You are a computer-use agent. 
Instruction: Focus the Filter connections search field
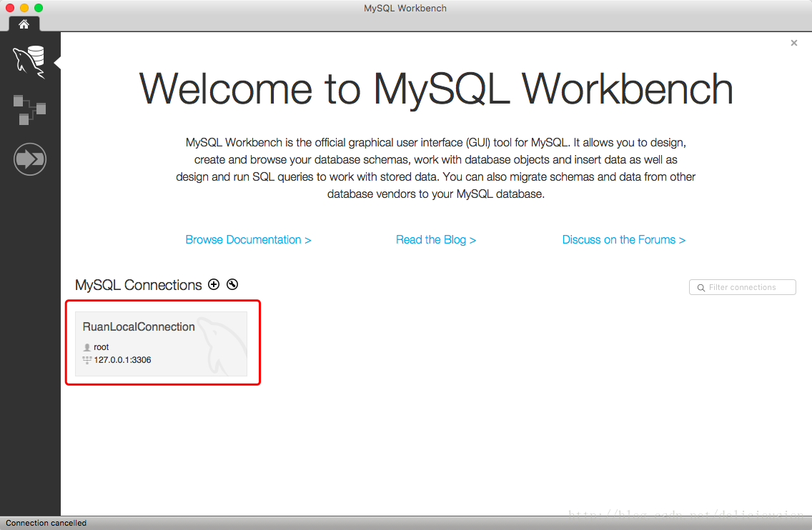(747, 287)
